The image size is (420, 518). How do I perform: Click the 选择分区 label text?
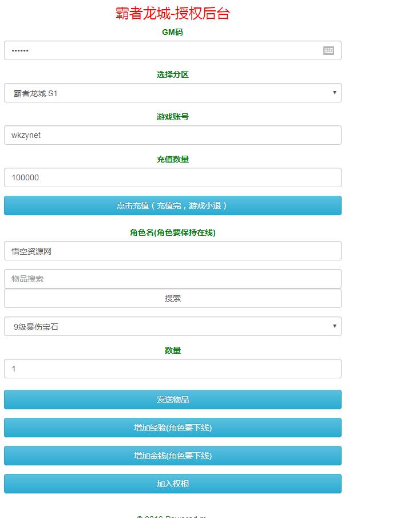pyautogui.click(x=172, y=74)
